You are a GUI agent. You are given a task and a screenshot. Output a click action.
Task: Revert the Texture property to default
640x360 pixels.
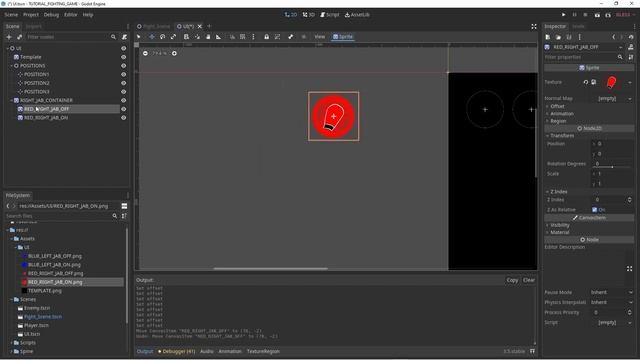click(x=586, y=82)
